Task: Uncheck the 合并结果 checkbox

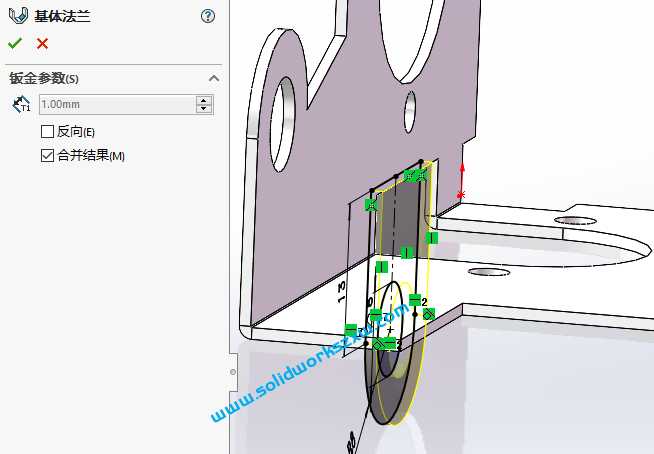Action: (x=48, y=156)
